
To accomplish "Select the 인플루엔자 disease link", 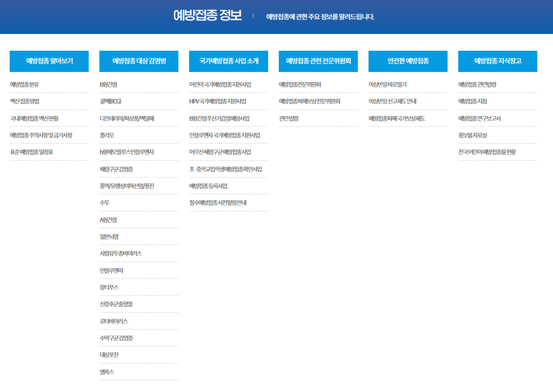I will [112, 271].
